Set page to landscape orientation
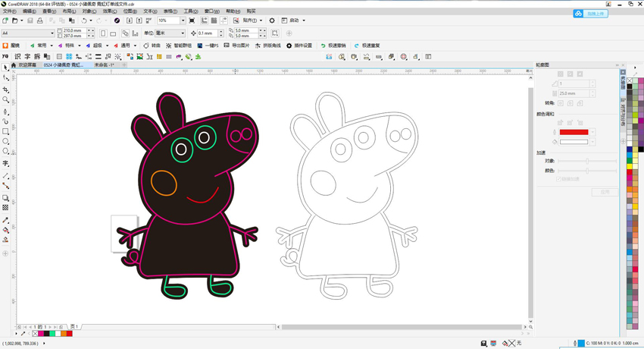 113,33
